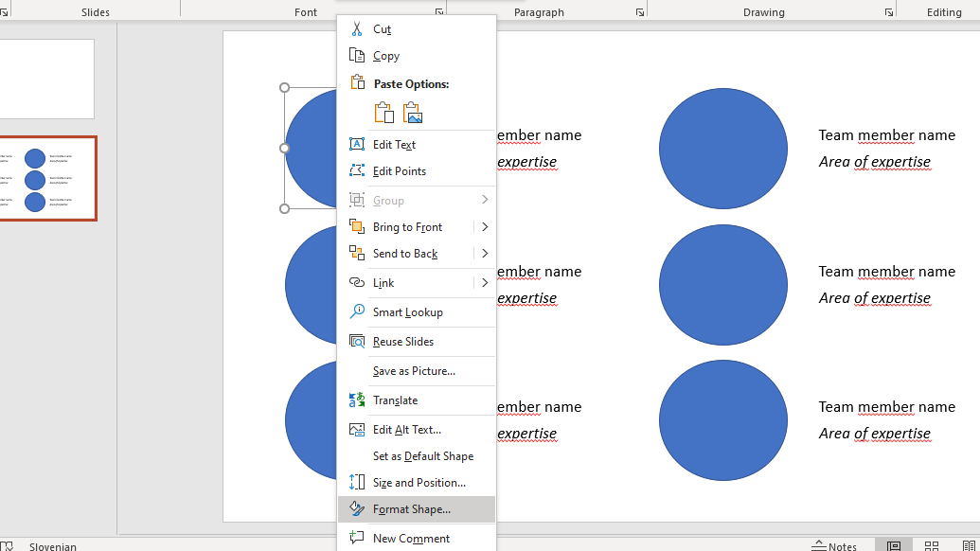980x551 pixels.
Task: Click the Edit Alt Text icon
Action: pyautogui.click(x=357, y=429)
